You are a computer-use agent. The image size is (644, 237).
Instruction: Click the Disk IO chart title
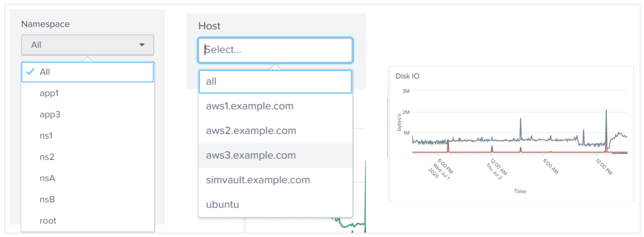pyautogui.click(x=407, y=76)
